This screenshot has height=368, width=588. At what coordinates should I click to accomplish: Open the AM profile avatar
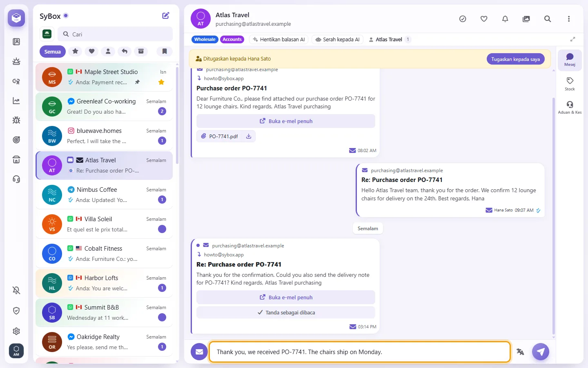pyautogui.click(x=16, y=351)
